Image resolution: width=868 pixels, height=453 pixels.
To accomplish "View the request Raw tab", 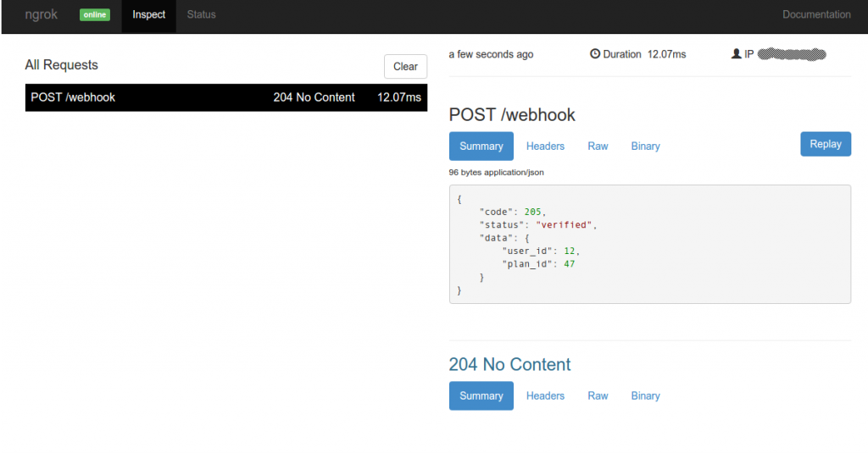I will [598, 146].
